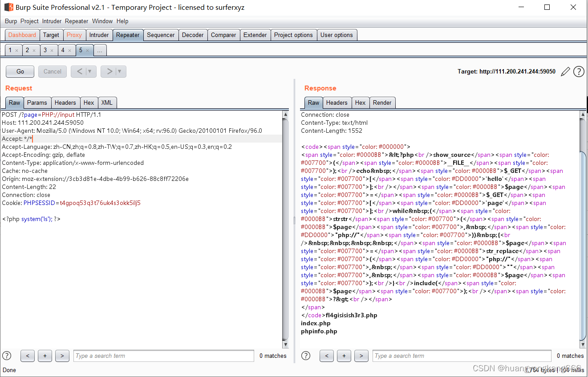Open the Repeater menu
588x377 pixels.
pyautogui.click(x=77, y=21)
